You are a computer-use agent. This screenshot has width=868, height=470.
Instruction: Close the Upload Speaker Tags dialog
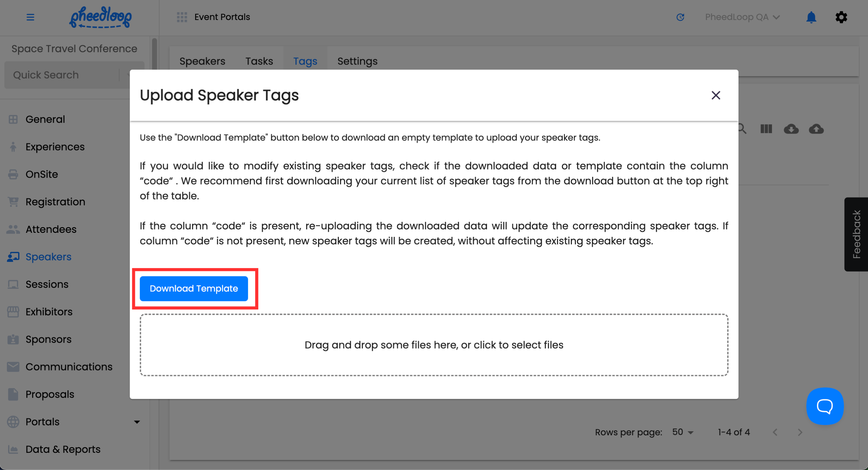(716, 95)
